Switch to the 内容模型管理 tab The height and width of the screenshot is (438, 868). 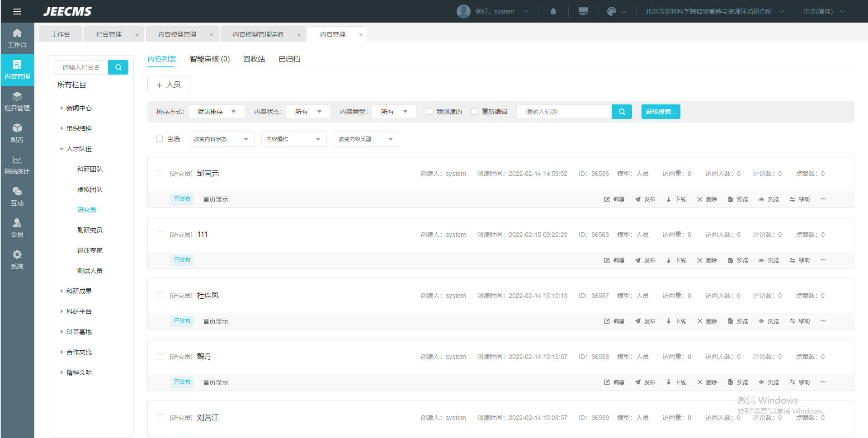tap(177, 34)
